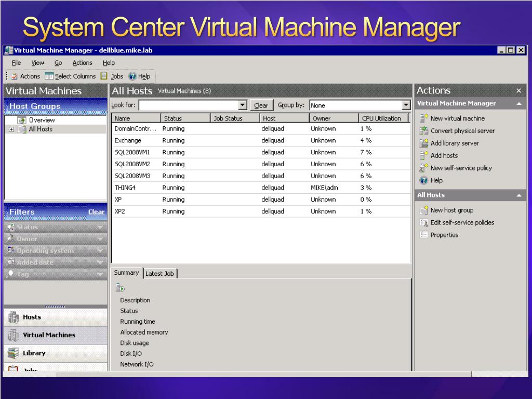Screen dimensions: 532x399
Task: Select the SQL2008VM3 virtual machine row
Action: [x=261, y=176]
